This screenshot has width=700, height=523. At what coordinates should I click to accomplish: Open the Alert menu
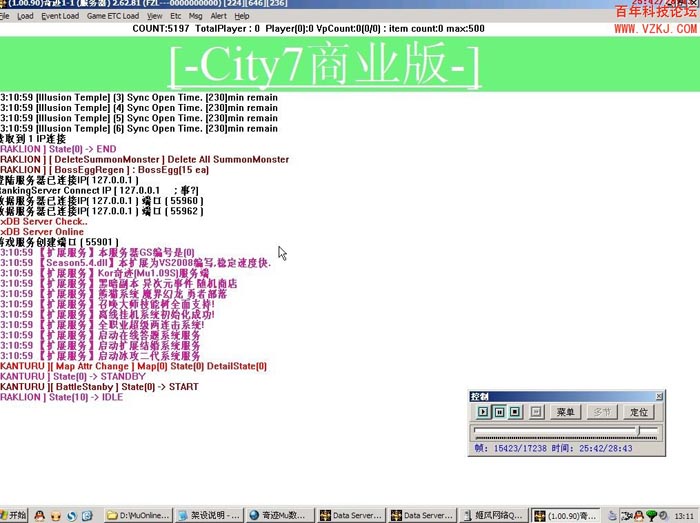[x=218, y=16]
